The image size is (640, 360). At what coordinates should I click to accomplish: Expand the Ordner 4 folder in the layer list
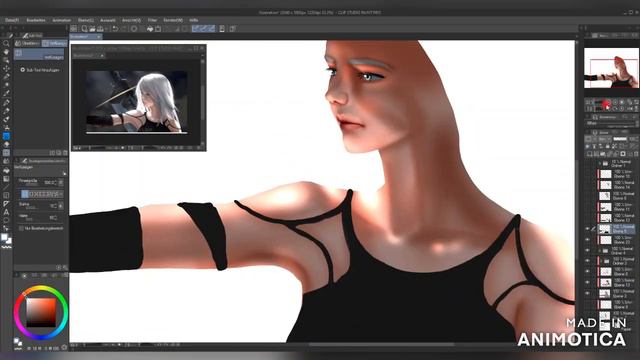pyautogui.click(x=600, y=250)
